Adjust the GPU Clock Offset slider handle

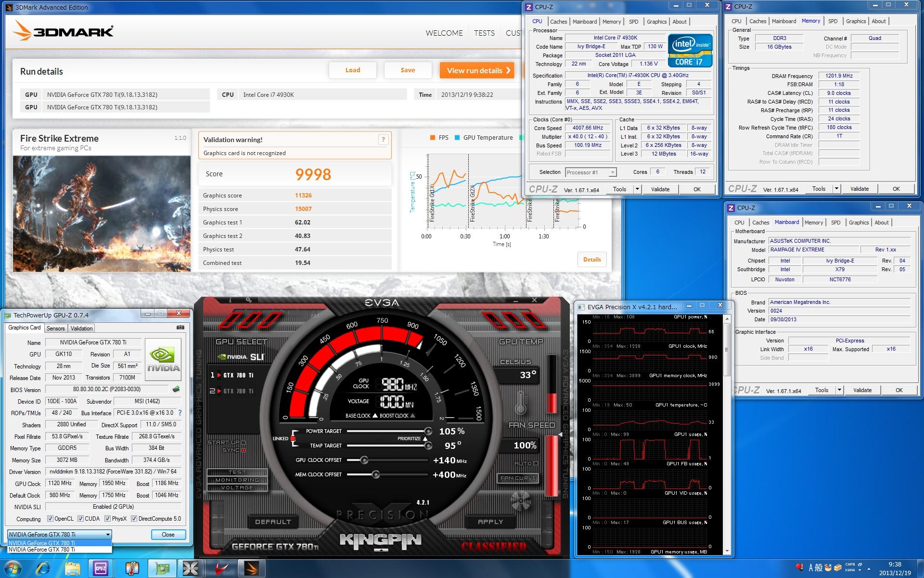pyautogui.click(x=364, y=460)
